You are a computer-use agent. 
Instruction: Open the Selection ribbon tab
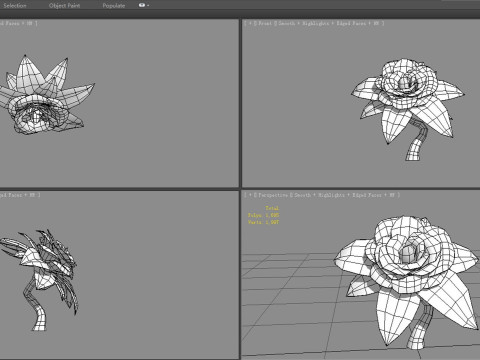click(14, 6)
